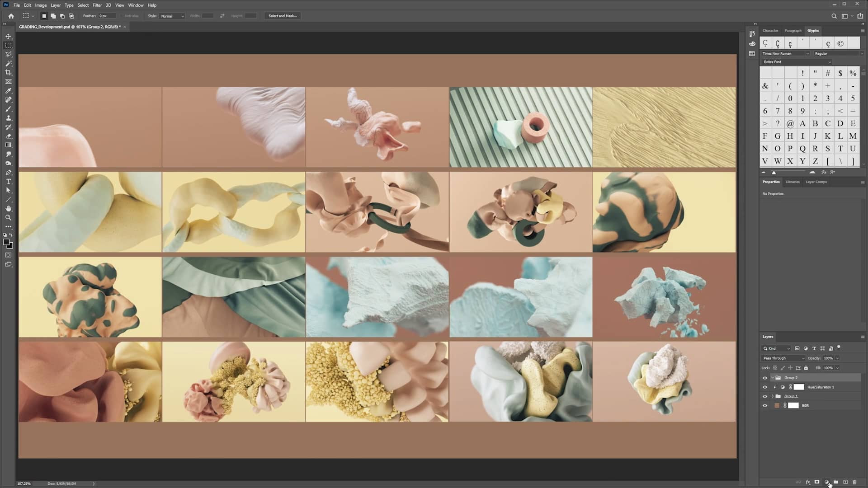Switch to the Character tab
Screen dimensions: 868x488
pyautogui.click(x=771, y=30)
